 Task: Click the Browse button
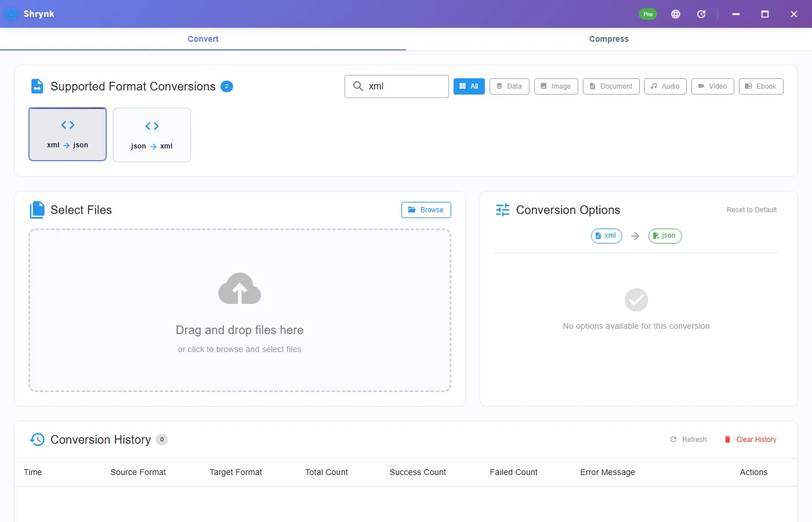[x=426, y=210]
